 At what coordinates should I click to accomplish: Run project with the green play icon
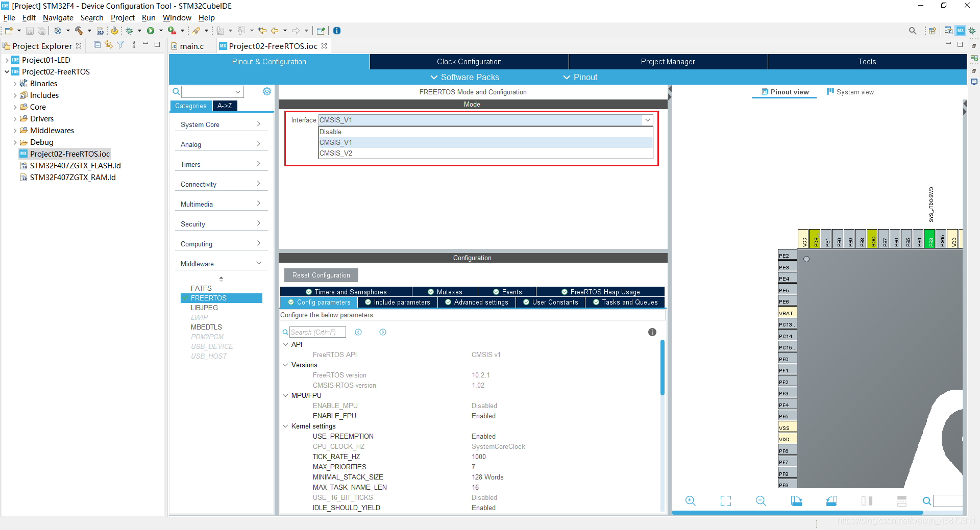click(x=151, y=31)
